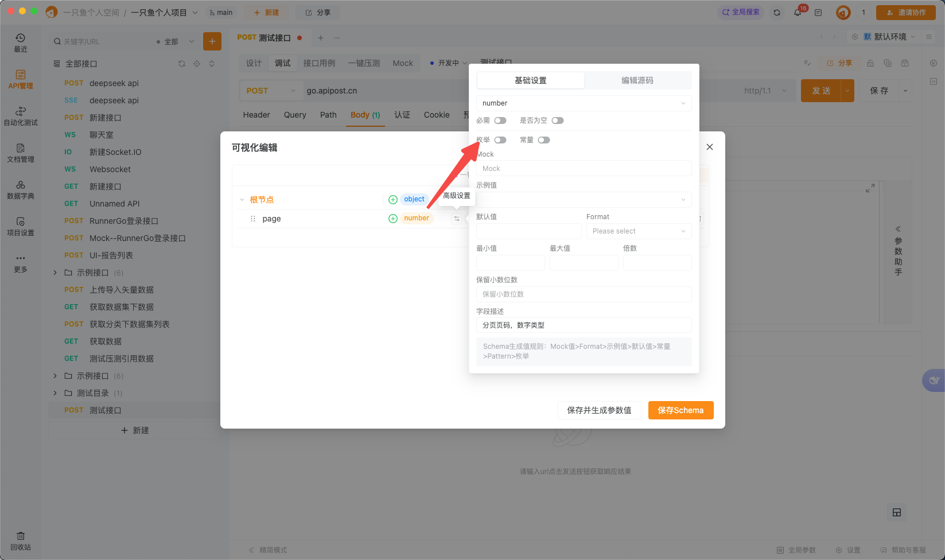Open notifications via the bell icon
The image size is (945, 560).
tap(798, 11)
